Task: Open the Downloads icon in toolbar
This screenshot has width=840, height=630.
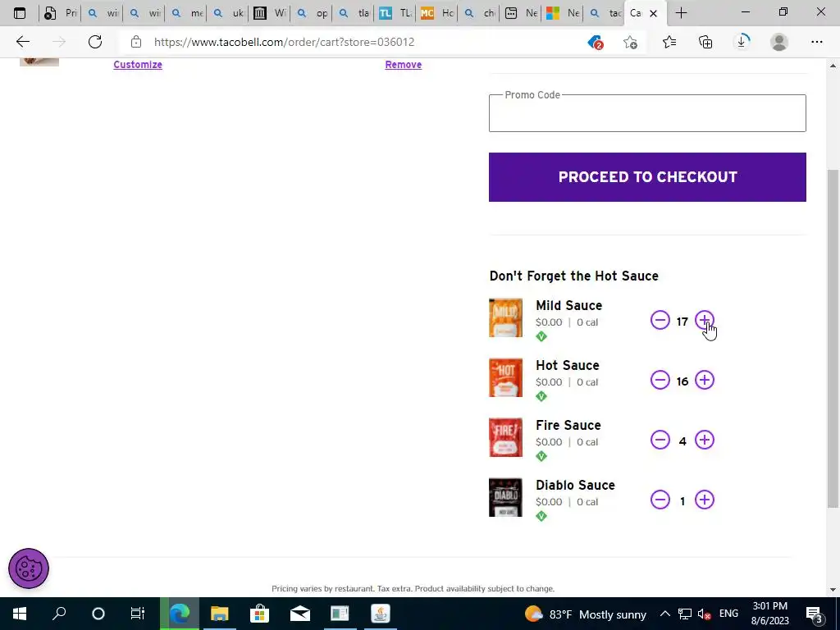Action: [742, 42]
